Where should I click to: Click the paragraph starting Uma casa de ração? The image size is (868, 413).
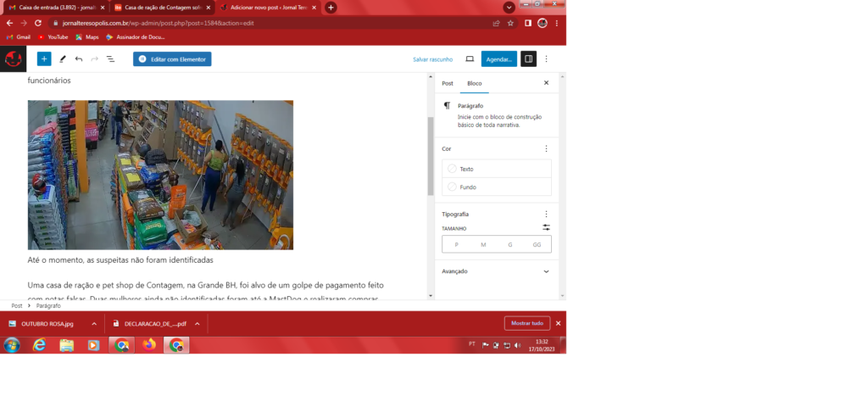click(x=206, y=292)
